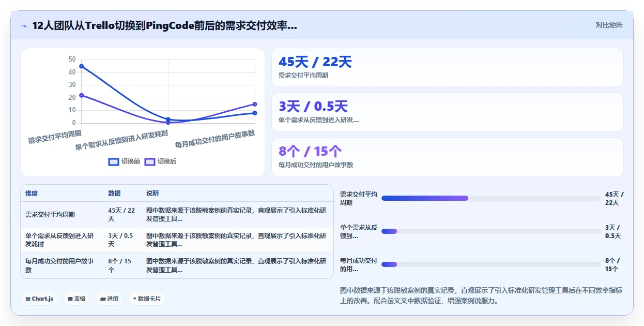This screenshot has height=326, width=644.
Task: Click the 数据卡片 tag chip
Action: [x=147, y=299]
